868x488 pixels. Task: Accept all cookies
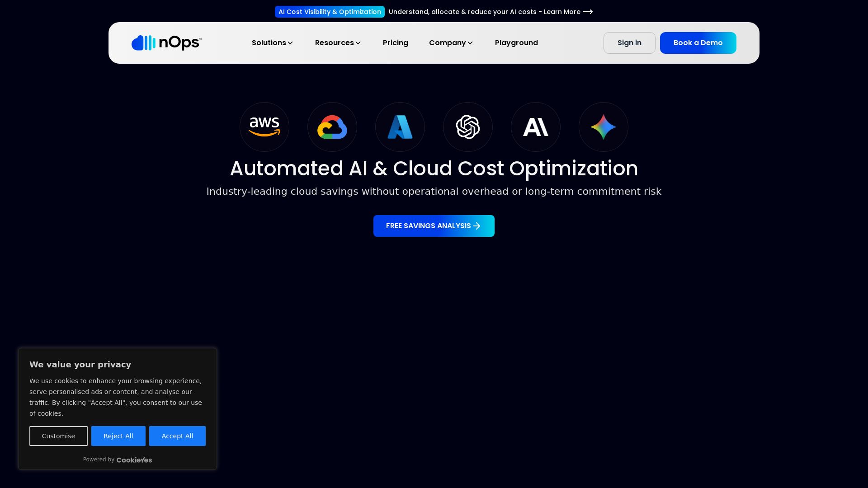(x=177, y=436)
